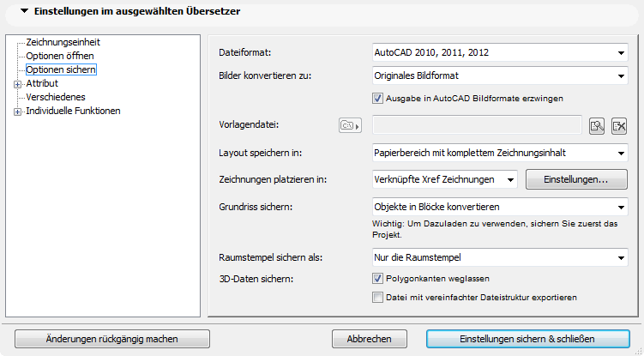Open the Raumstempel sichern als dropdown
The image size is (644, 356).
[500, 257]
